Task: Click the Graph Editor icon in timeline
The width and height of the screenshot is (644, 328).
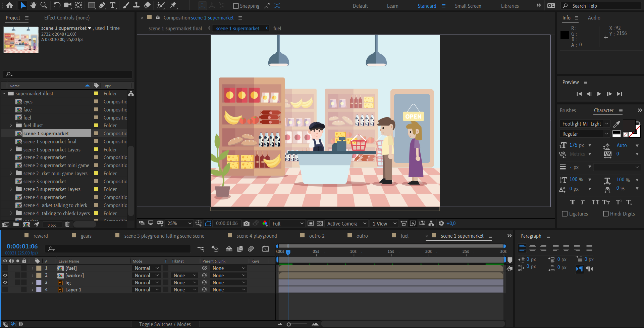Action: click(265, 249)
